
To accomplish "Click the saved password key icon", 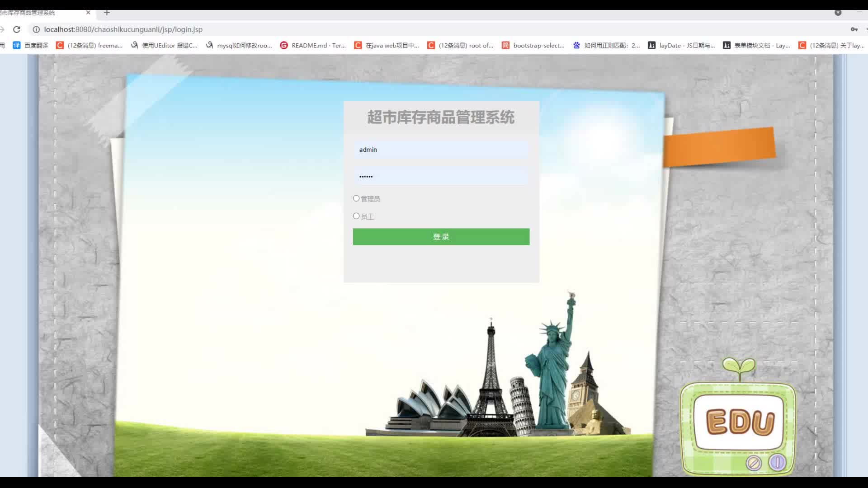I will 854,29.
